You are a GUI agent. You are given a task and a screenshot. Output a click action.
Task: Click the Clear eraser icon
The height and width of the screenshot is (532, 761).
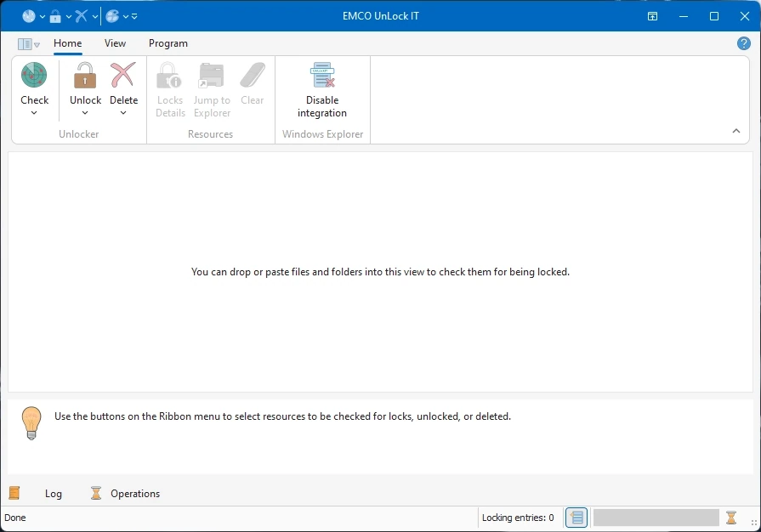pyautogui.click(x=253, y=76)
